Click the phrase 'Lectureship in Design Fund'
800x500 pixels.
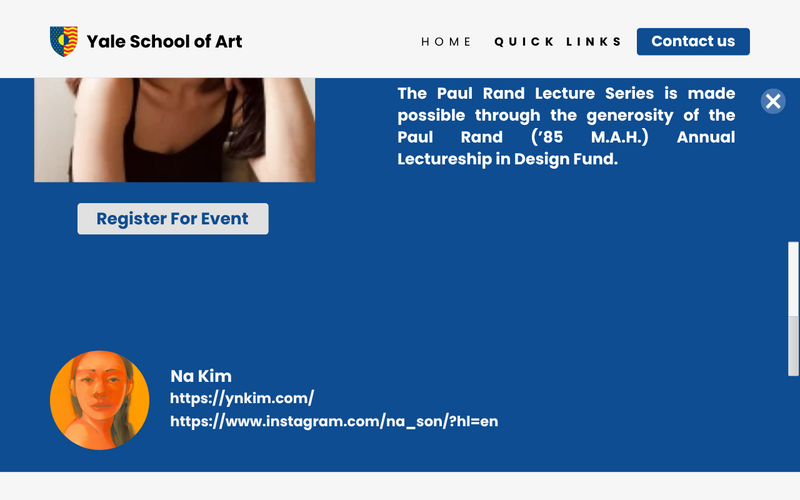tap(507, 159)
